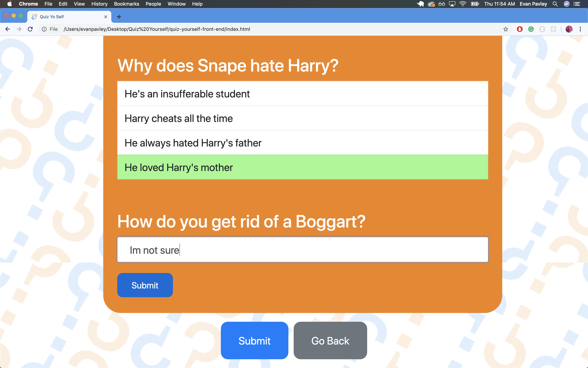Open the Bookmarks menu
Viewport: 588px width, 368px height.
click(127, 4)
